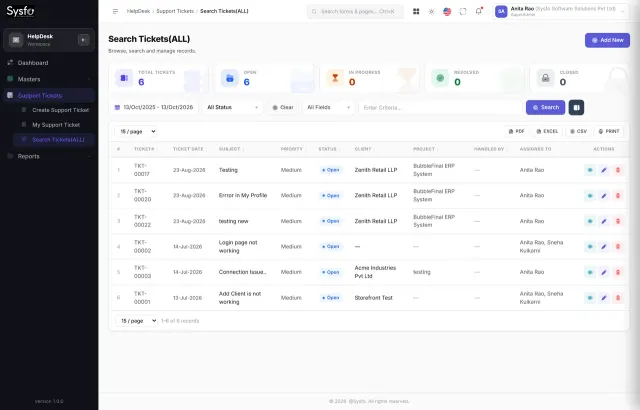Delete ticket TKT-00003 with the trash icon
Viewport: 640px width, 410px height.
click(x=618, y=272)
